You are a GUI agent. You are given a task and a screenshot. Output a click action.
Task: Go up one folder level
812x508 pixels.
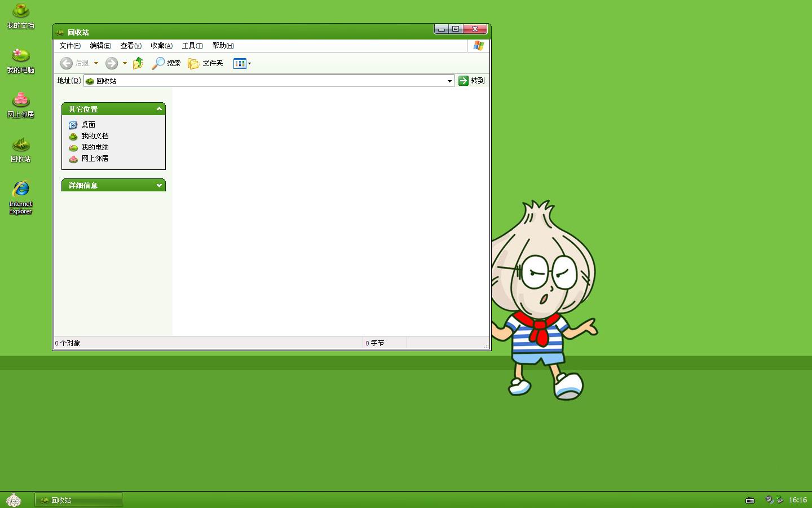[138, 63]
